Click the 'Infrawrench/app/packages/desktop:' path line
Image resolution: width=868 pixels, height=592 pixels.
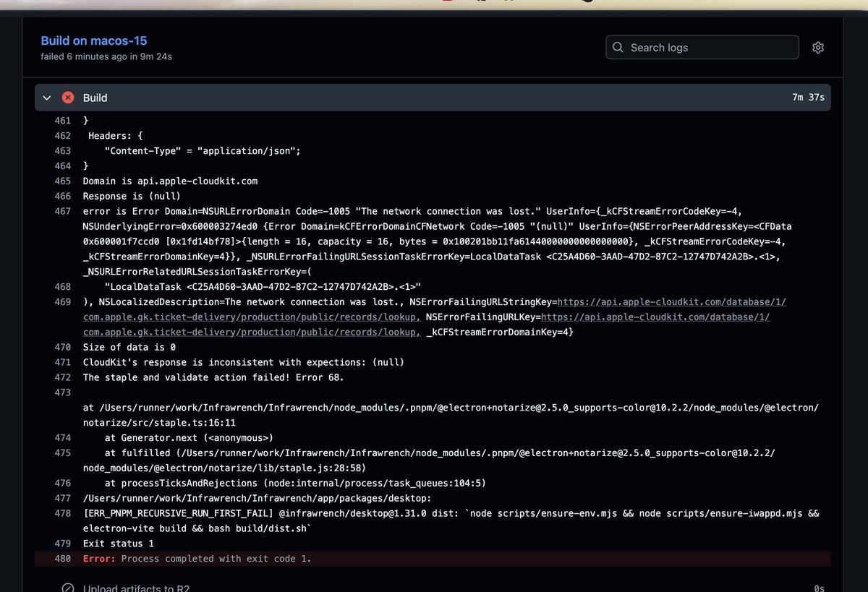(258, 498)
